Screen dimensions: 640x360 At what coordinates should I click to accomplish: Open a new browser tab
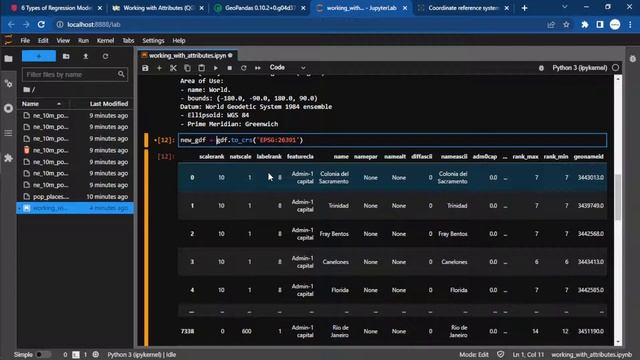(524, 8)
